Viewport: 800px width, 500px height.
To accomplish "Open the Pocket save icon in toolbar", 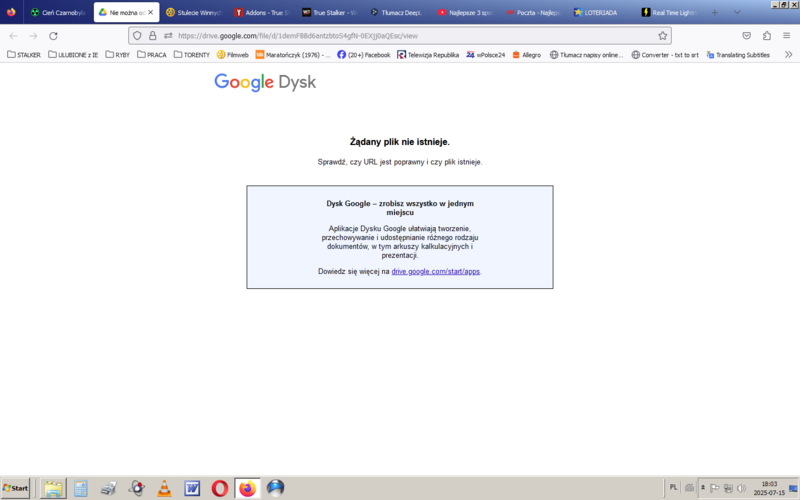I will tap(746, 35).
